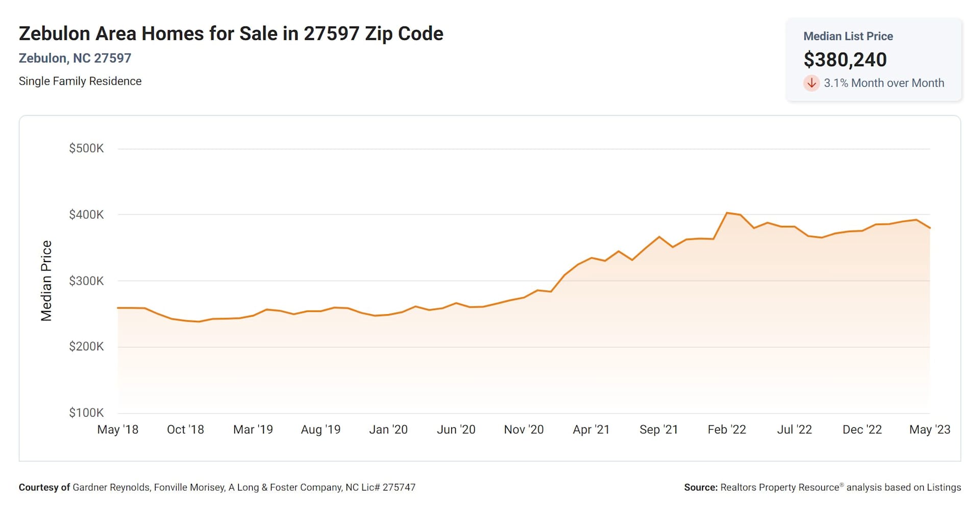Click the 3.1% Month over Month text
980x514 pixels.
(884, 83)
